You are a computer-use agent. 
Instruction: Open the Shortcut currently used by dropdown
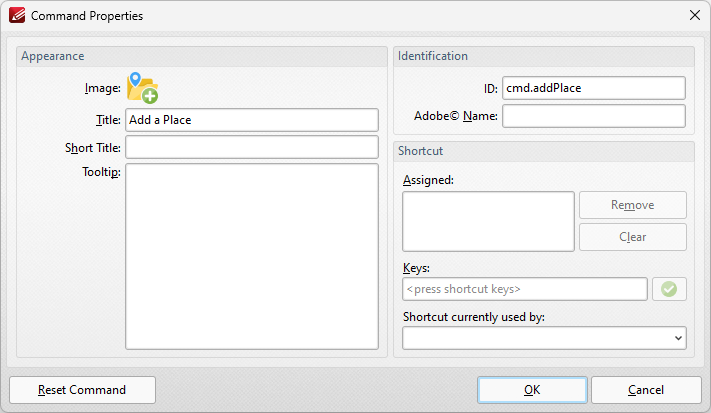tap(544, 338)
